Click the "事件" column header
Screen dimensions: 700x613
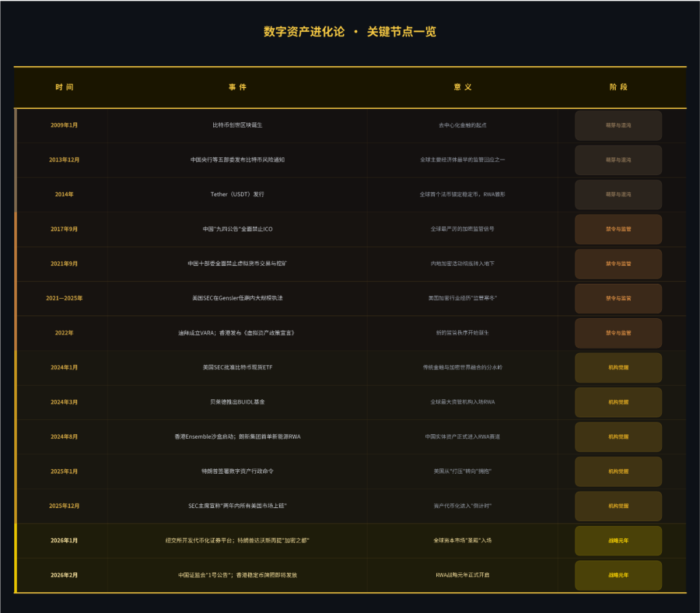coord(237,87)
